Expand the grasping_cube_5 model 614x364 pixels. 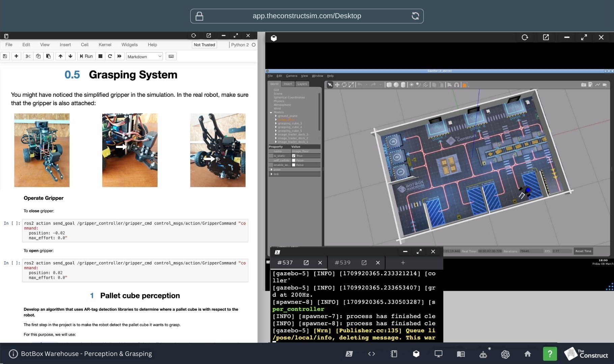(276, 131)
